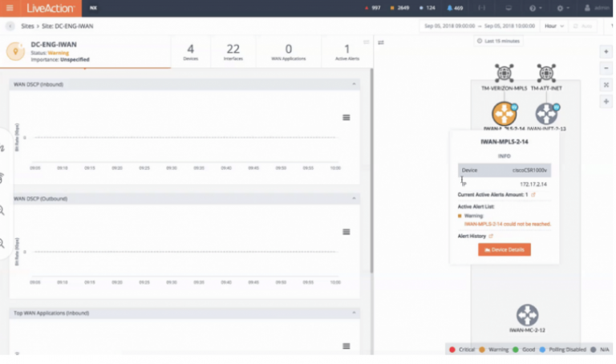Navigate to Sites breadcrumb

tap(27, 26)
